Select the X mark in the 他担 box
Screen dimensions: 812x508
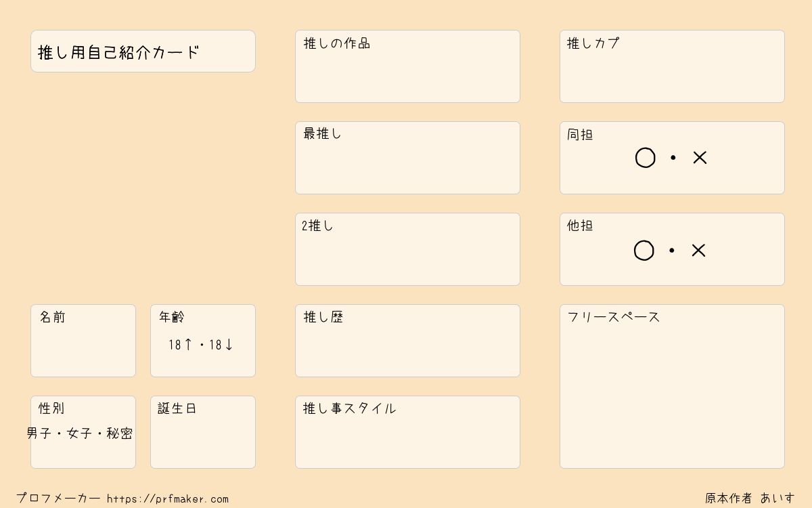698,251
